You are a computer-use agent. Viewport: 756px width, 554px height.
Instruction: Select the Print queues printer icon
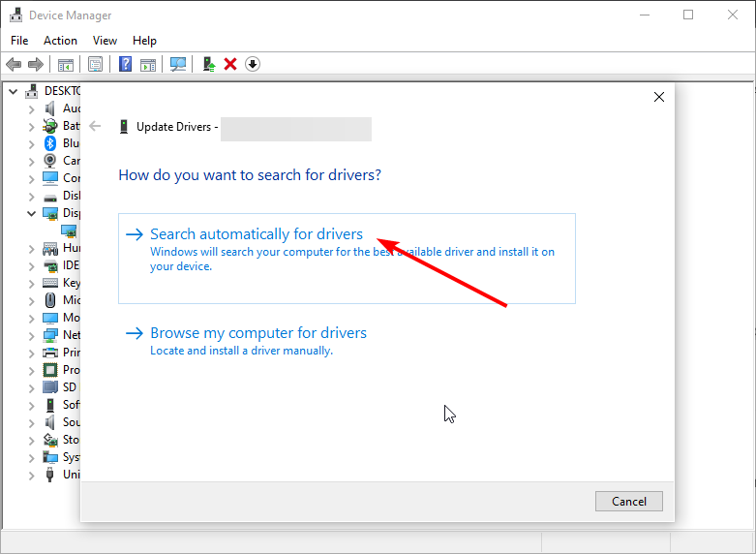pyautogui.click(x=50, y=353)
